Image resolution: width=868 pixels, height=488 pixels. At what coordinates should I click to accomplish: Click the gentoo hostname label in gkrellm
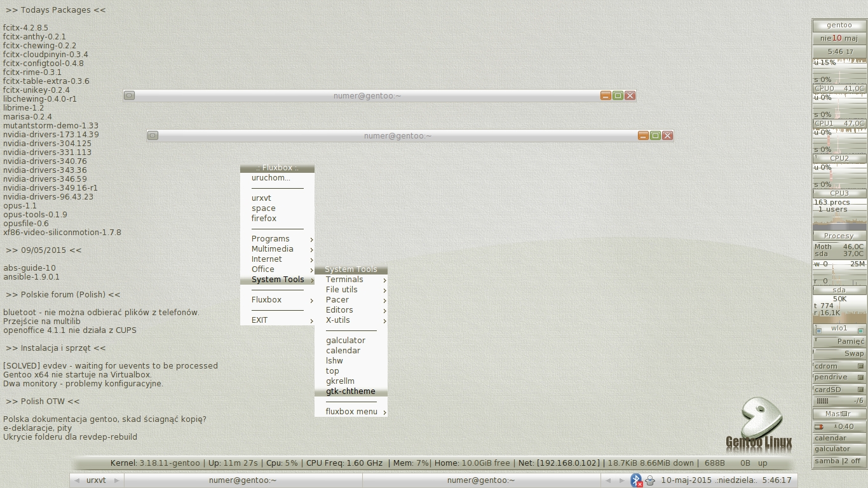839,25
